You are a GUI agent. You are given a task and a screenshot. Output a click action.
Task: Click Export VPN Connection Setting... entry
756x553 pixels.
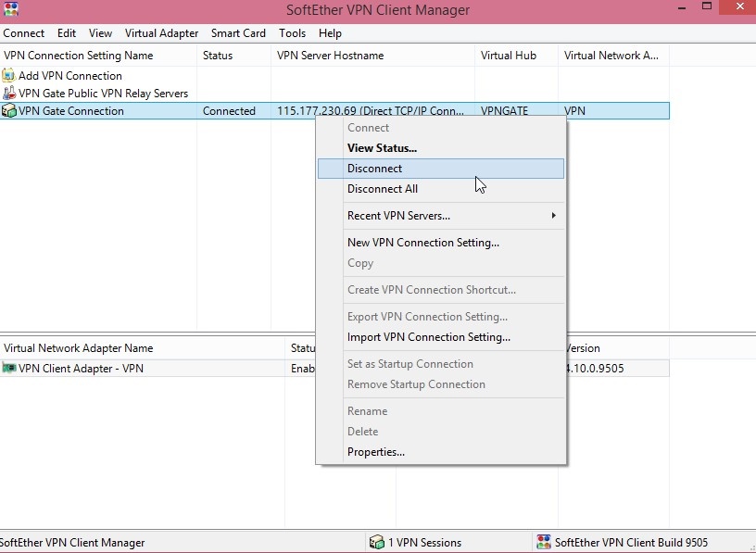(441, 317)
